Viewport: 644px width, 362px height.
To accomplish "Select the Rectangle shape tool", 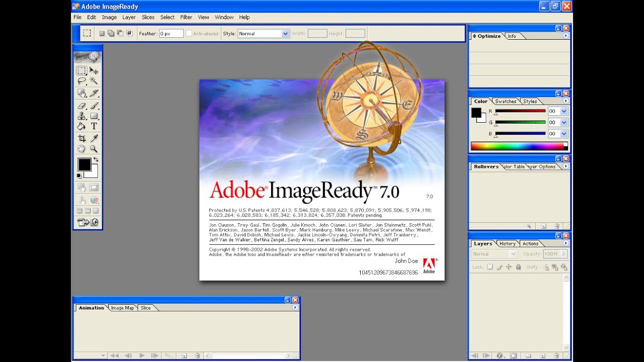I will (94, 116).
